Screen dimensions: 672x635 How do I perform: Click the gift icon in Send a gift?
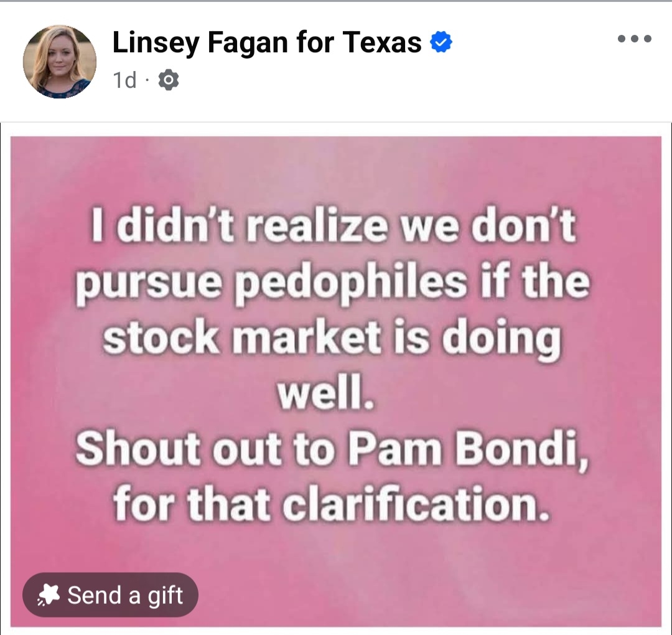48,596
